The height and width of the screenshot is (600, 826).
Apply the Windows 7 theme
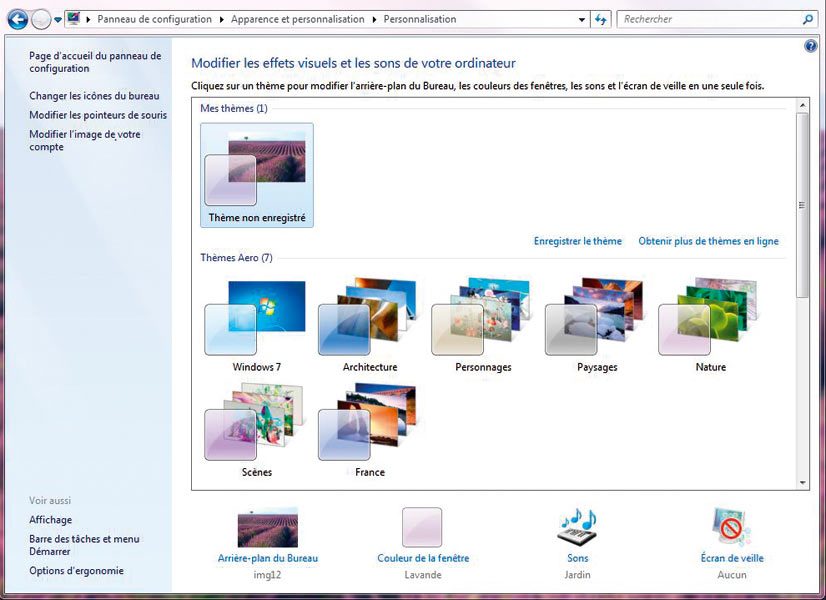pyautogui.click(x=257, y=326)
